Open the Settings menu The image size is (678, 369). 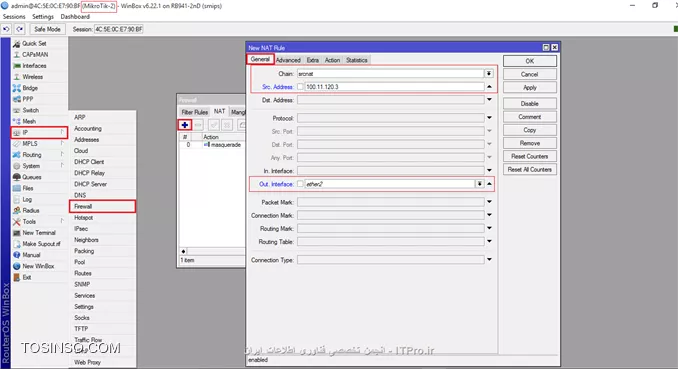(x=43, y=16)
